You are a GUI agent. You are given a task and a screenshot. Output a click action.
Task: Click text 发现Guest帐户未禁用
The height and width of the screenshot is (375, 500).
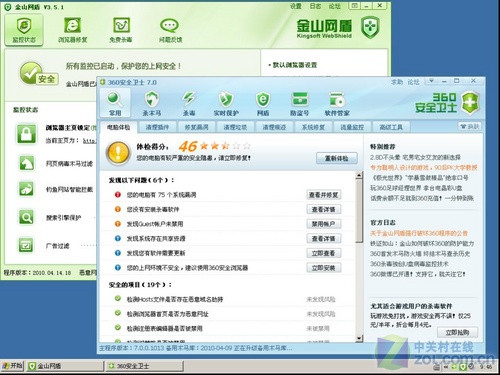(x=155, y=224)
